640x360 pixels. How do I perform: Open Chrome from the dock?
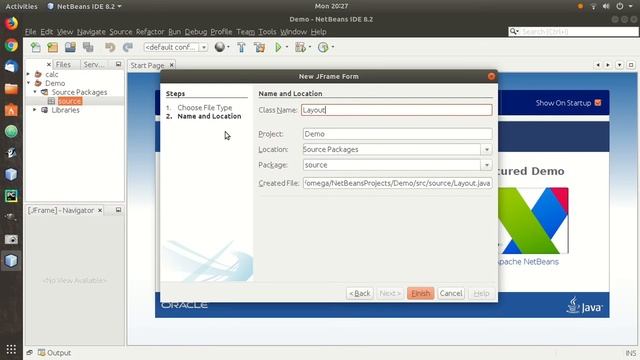(11, 45)
